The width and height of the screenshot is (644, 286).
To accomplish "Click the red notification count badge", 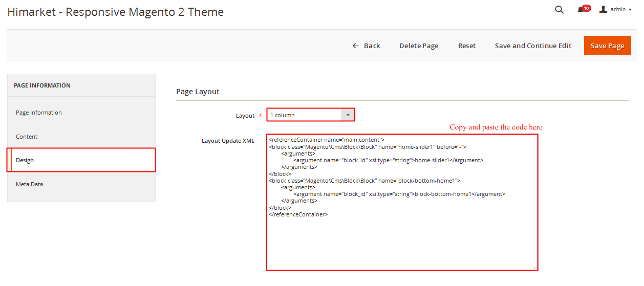I will point(587,8).
